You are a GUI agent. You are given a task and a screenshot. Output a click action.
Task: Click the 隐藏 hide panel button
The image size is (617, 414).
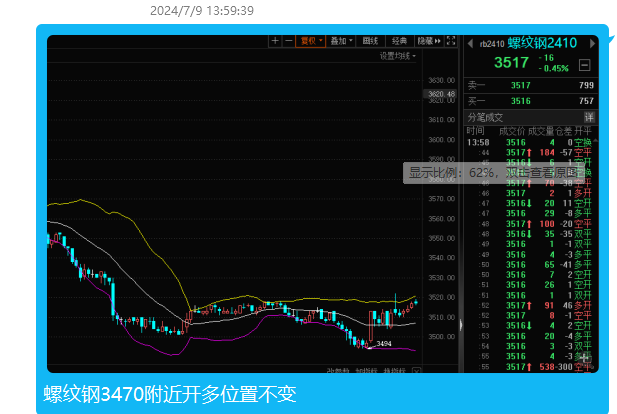pyautogui.click(x=429, y=41)
